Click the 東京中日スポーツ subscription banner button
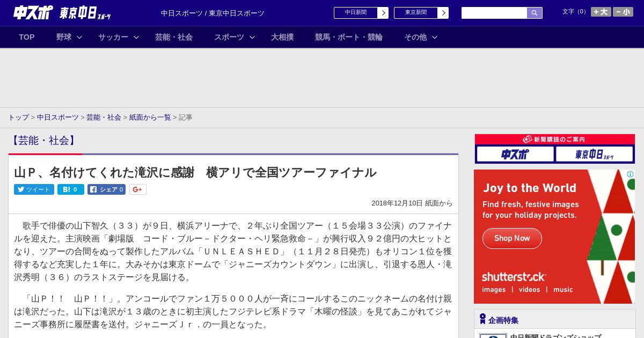Screen dimensions: 644x338 594,155
